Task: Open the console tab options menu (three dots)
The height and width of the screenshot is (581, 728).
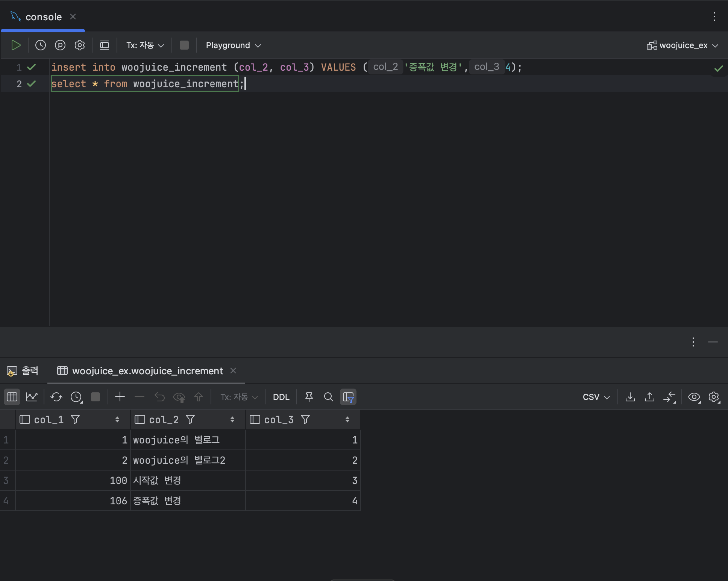Action: point(714,17)
